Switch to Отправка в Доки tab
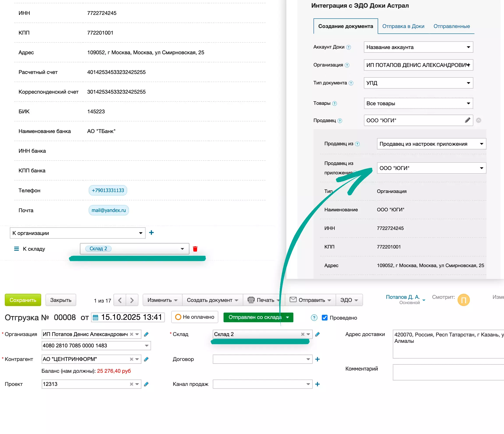 (403, 26)
